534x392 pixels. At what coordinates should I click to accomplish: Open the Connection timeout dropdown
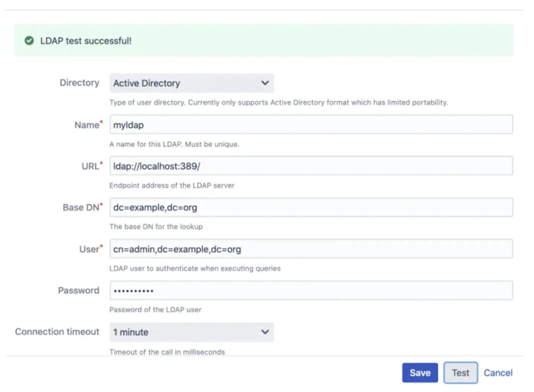point(192,332)
